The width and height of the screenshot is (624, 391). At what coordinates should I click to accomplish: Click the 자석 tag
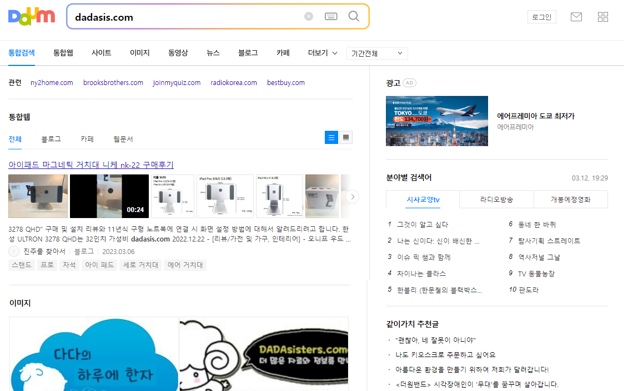69,265
